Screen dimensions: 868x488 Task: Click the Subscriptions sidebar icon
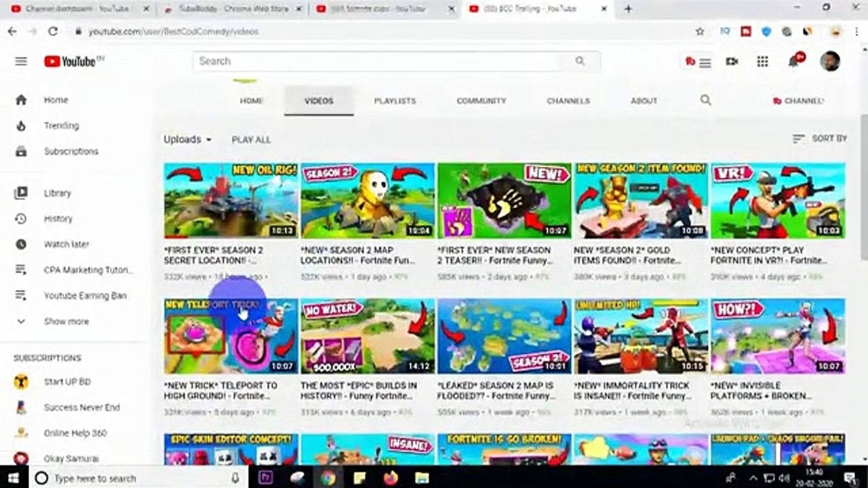[21, 151]
